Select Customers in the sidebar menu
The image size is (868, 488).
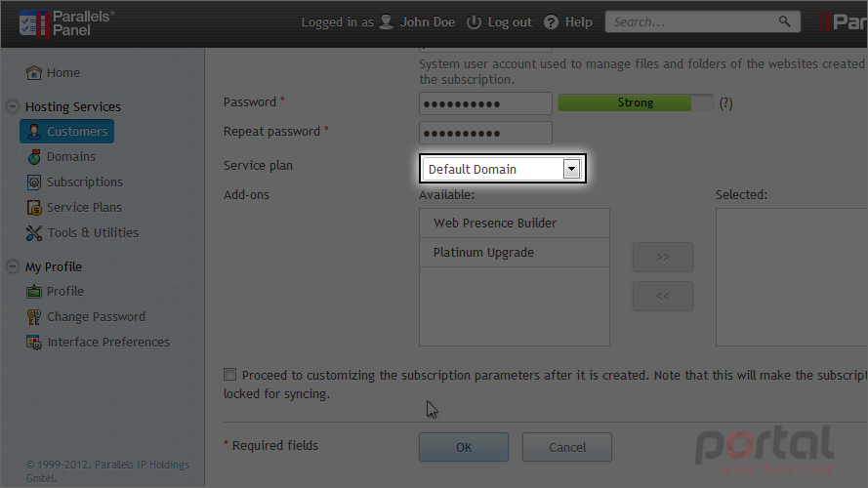pyautogui.click(x=67, y=131)
